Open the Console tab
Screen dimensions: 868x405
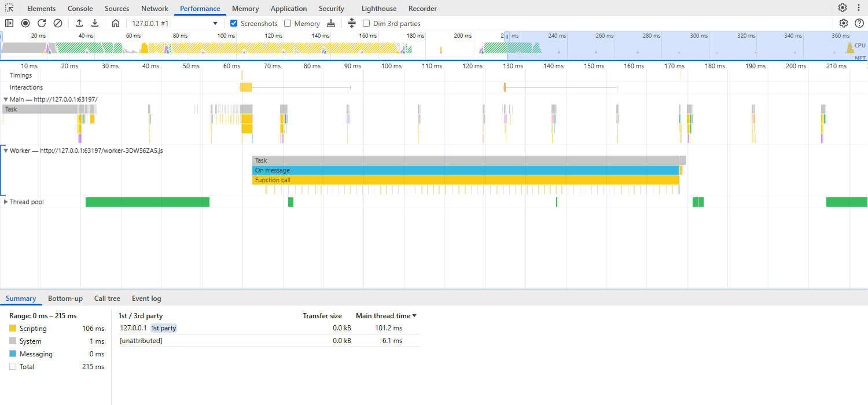click(x=80, y=9)
